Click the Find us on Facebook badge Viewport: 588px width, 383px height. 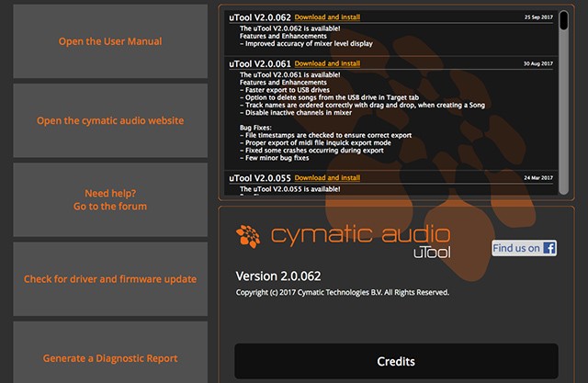click(525, 248)
